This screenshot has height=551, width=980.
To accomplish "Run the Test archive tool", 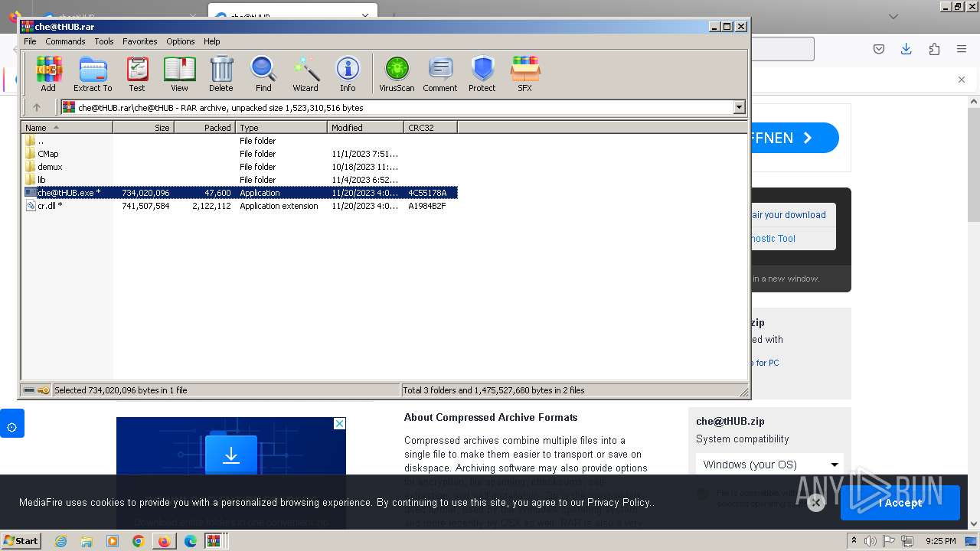I will [x=137, y=74].
